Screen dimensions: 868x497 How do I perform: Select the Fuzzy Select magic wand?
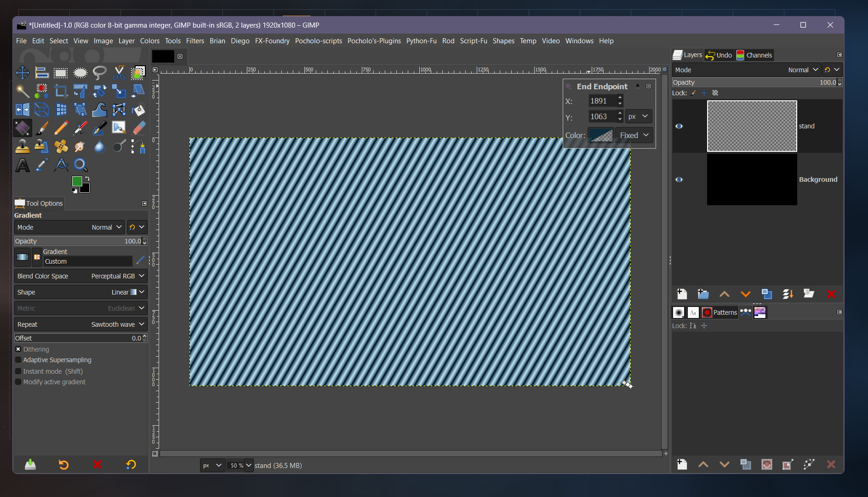[22, 91]
